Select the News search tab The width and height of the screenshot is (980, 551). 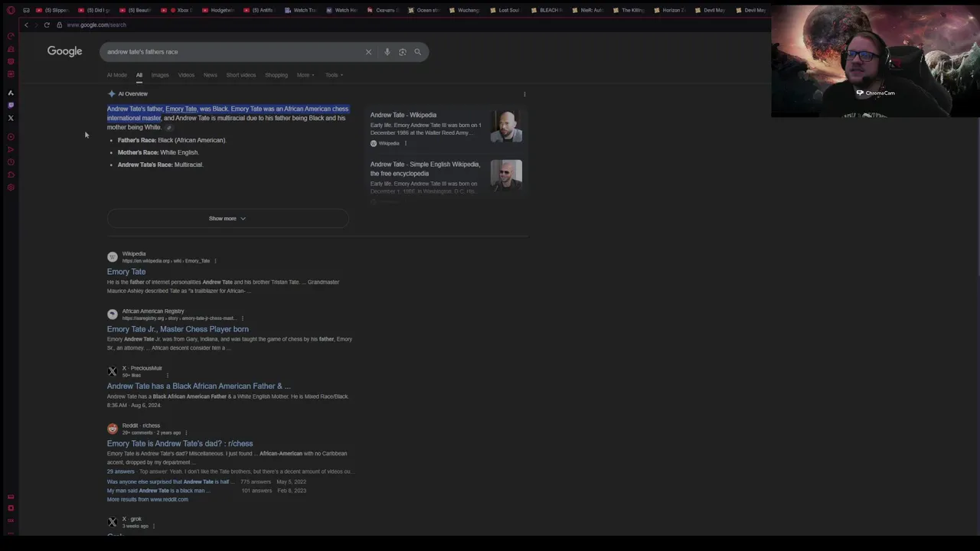210,75
